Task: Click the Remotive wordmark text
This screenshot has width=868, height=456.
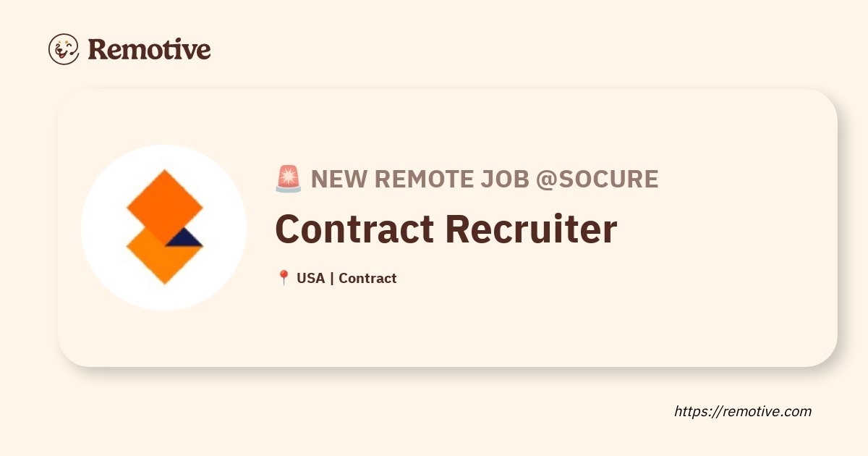Action: point(150,49)
